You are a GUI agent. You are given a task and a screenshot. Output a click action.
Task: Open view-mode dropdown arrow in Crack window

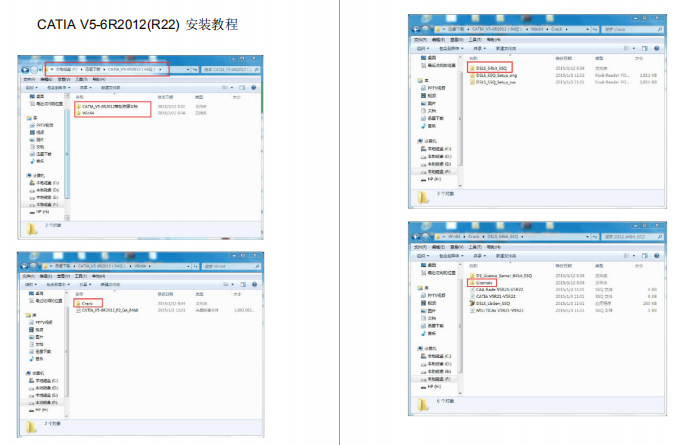point(634,48)
